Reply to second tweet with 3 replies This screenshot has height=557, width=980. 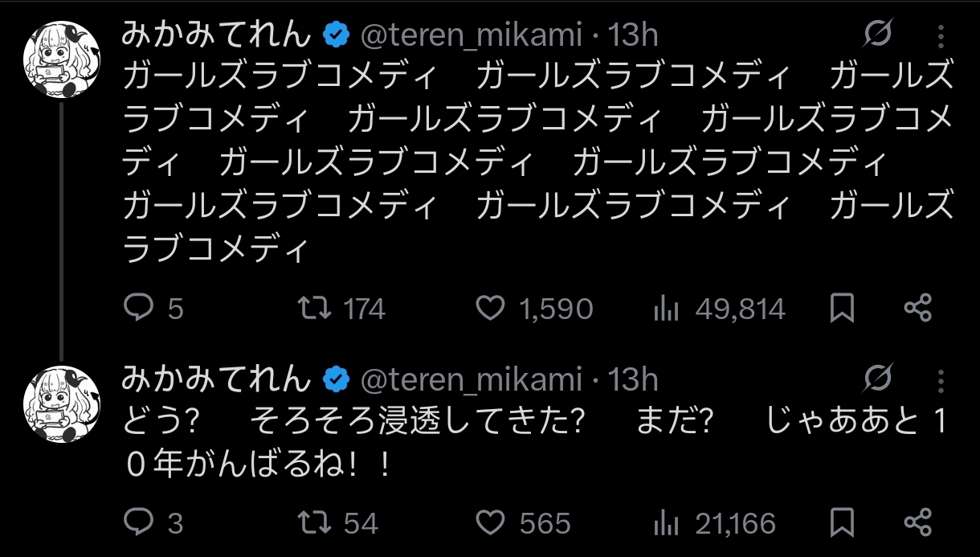pyautogui.click(x=153, y=524)
